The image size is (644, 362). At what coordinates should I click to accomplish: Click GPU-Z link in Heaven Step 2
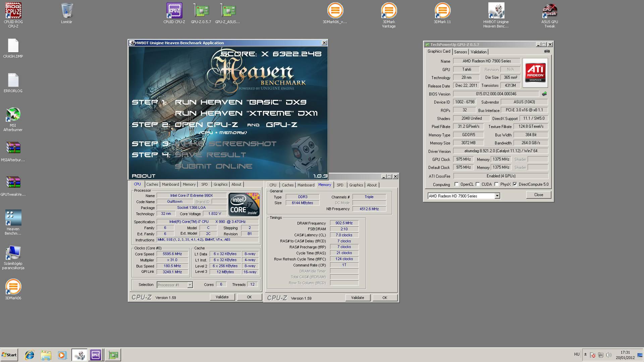281,125
